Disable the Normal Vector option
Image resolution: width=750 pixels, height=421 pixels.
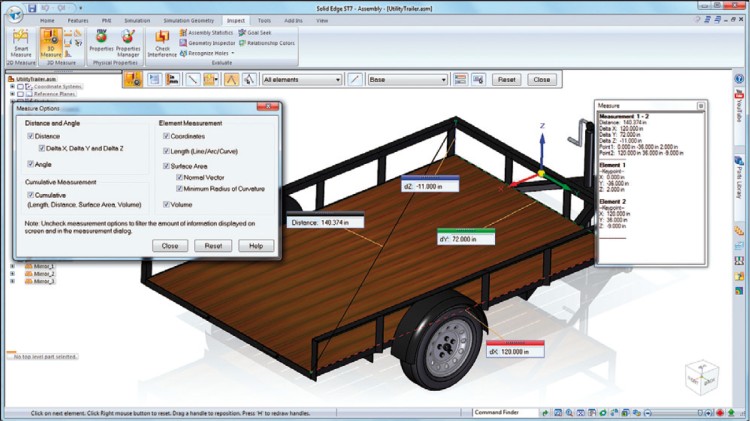(178, 176)
